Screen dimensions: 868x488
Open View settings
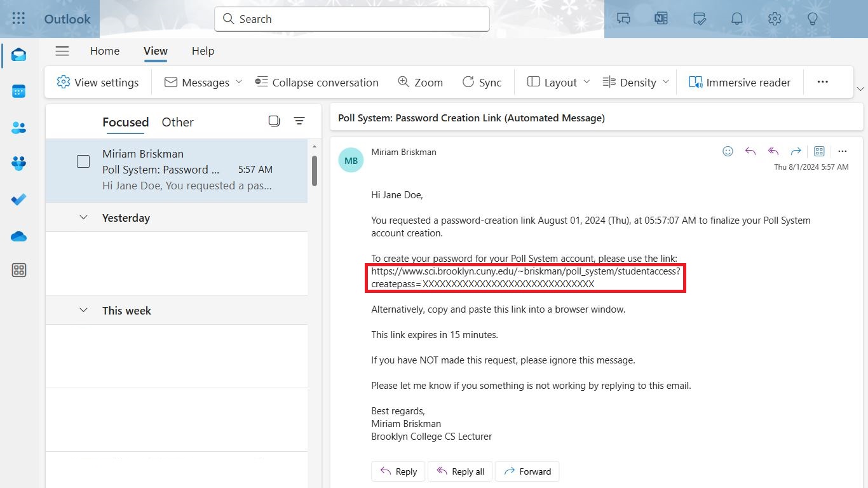(x=98, y=82)
